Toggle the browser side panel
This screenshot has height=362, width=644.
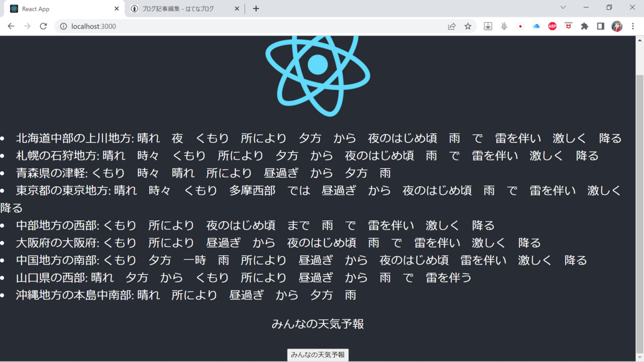601,26
